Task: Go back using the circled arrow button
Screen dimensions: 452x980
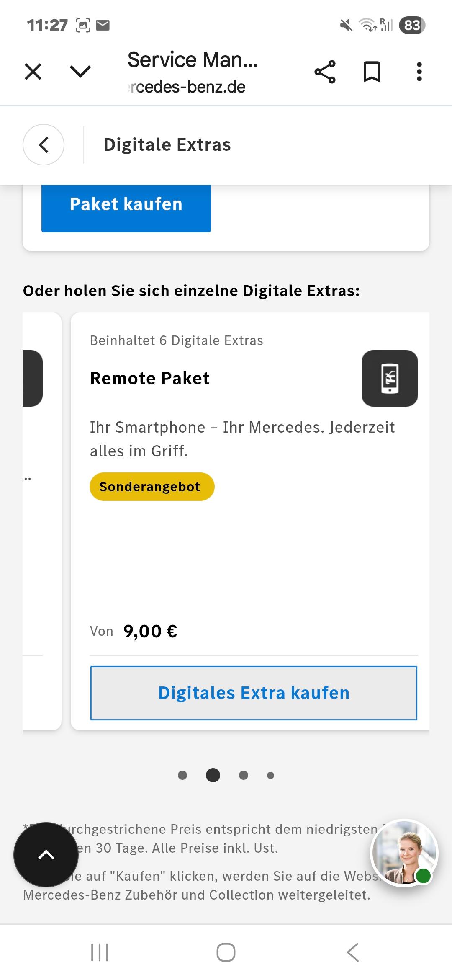Action: (44, 145)
